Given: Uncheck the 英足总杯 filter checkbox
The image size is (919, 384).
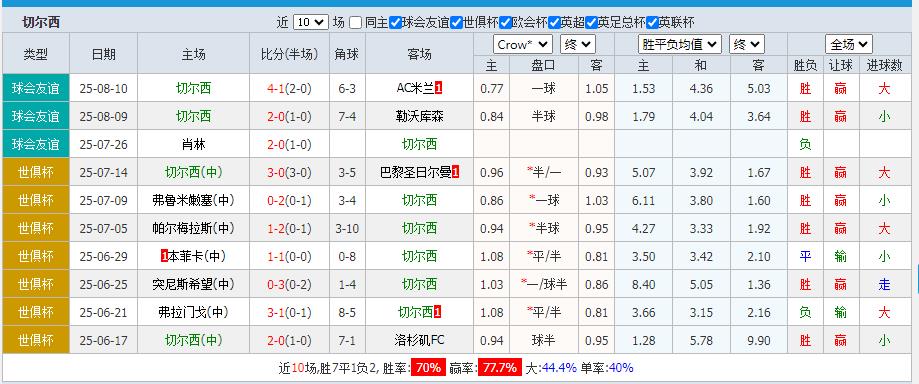Looking at the screenshot, I should pos(591,23).
